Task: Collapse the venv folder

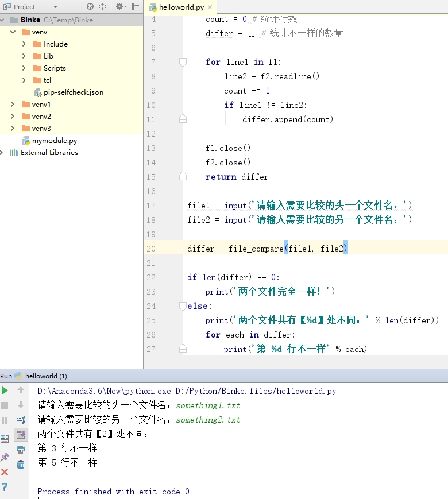Action: [13, 32]
